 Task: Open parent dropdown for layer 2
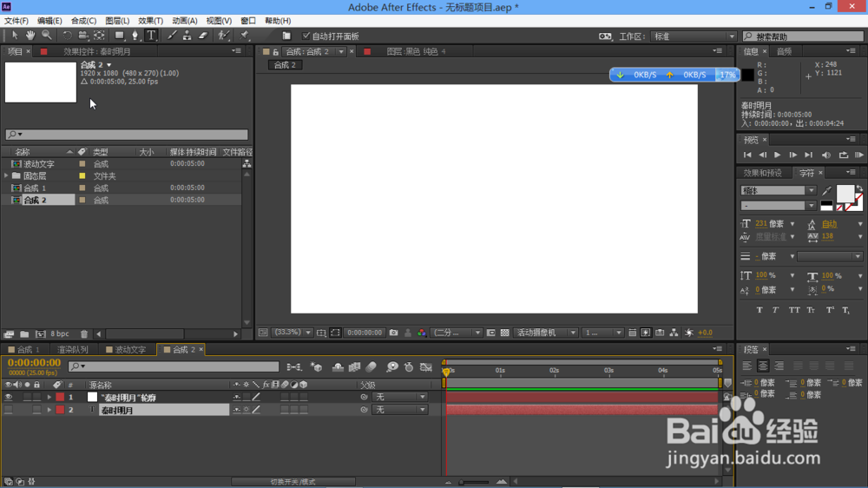(x=399, y=410)
